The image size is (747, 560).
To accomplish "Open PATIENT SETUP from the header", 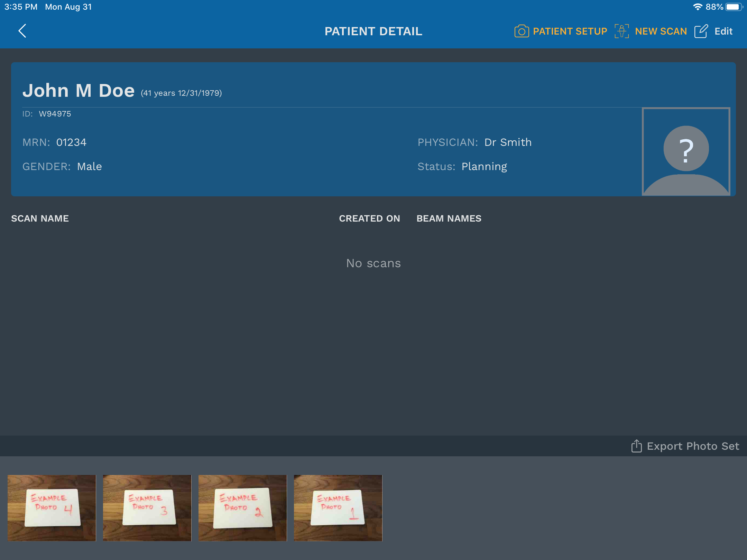I will tap(570, 31).
